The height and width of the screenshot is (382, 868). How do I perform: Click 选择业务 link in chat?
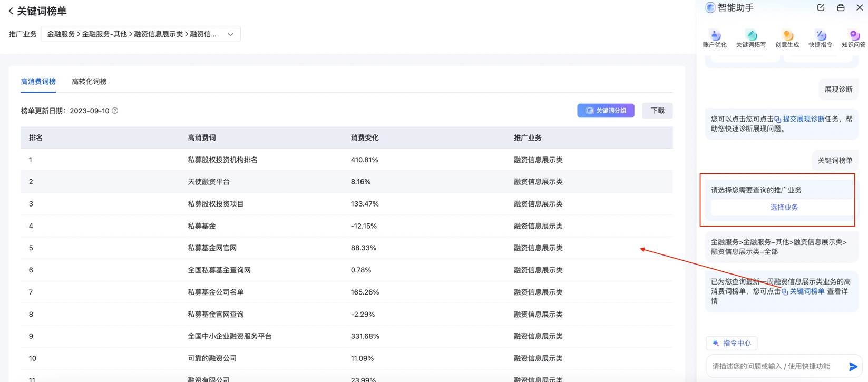tap(784, 207)
